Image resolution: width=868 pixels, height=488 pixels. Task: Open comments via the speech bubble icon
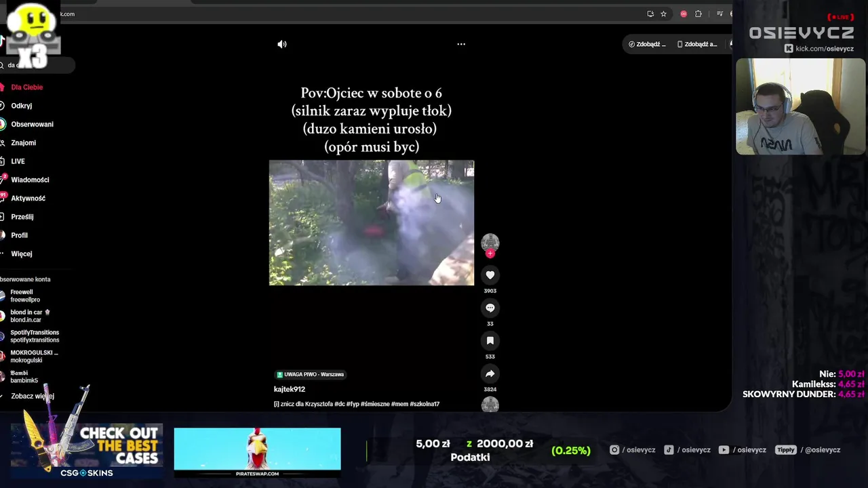tap(490, 308)
